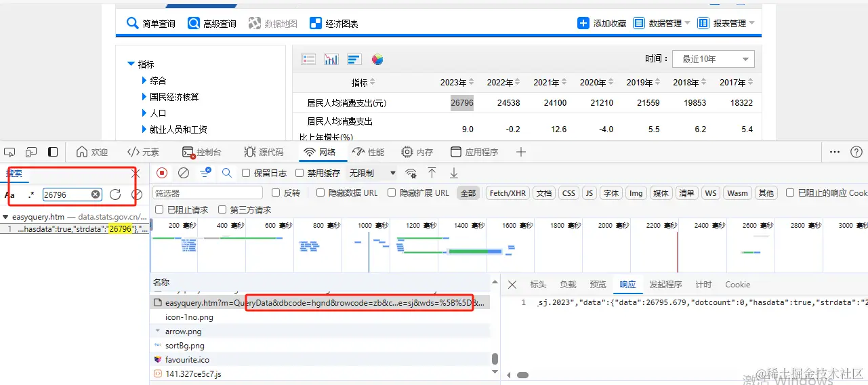Expand the 综合 tree node
Viewport: 868px width, 385px height.
point(144,81)
